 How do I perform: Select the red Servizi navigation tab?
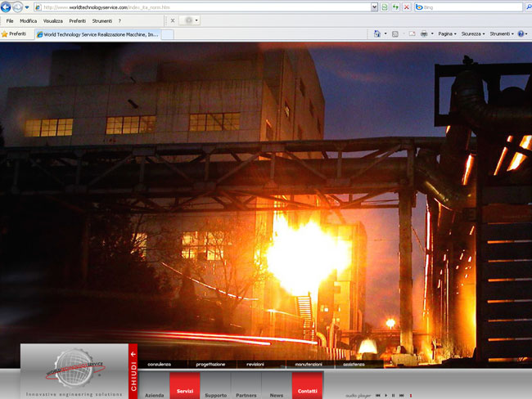point(185,386)
